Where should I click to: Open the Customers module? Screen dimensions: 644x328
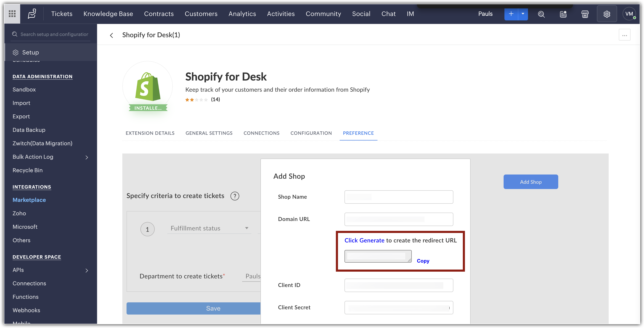201,14
